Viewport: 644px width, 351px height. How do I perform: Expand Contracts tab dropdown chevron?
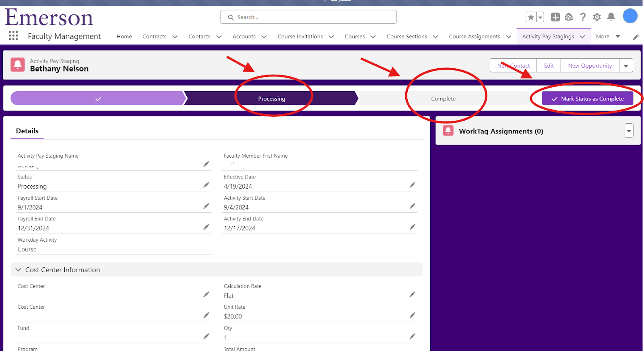[x=175, y=37]
